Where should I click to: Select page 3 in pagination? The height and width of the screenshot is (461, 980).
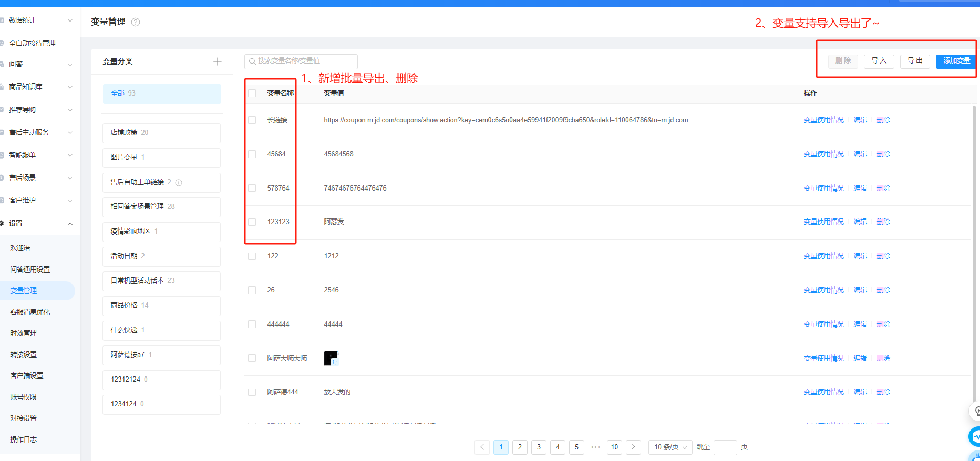point(539,447)
